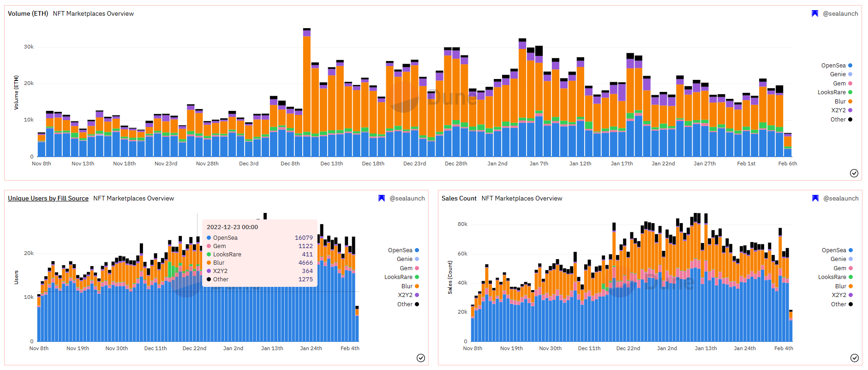Click the tallest Blur bar in Volume chart
This screenshot has height=370, width=868.
[x=307, y=85]
